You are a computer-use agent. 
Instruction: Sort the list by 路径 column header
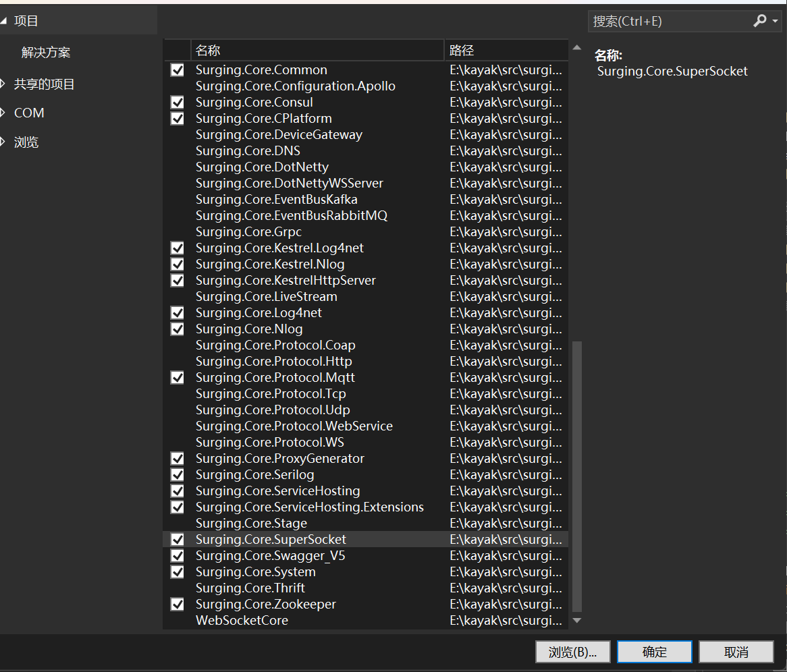click(506, 50)
